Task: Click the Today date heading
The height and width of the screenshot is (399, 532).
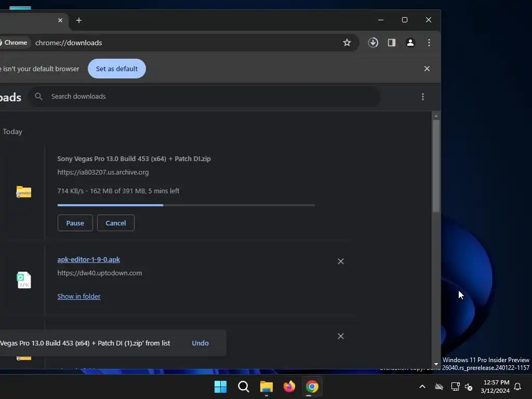Action: [x=12, y=131]
